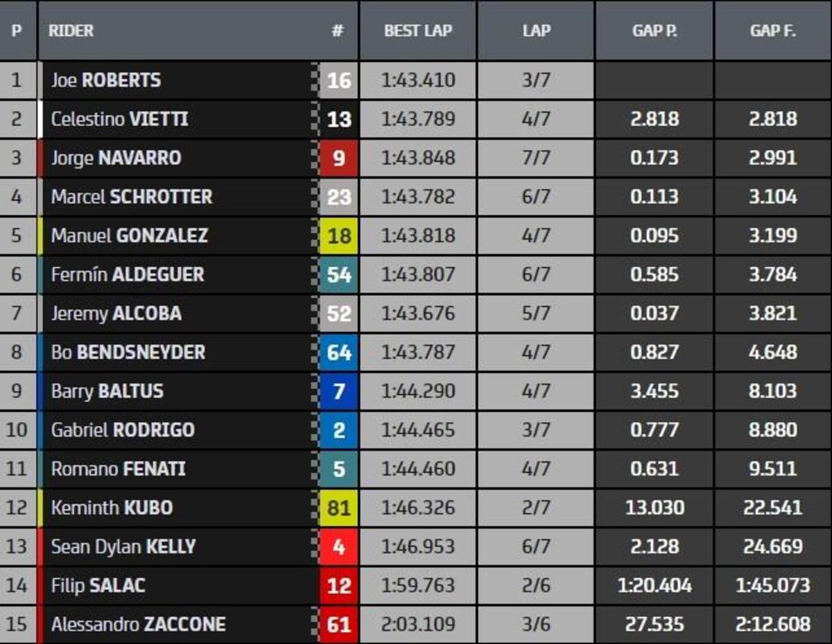
Task: Click Alessandro ZACCONE gap value 2:12.608
Action: [x=772, y=624]
